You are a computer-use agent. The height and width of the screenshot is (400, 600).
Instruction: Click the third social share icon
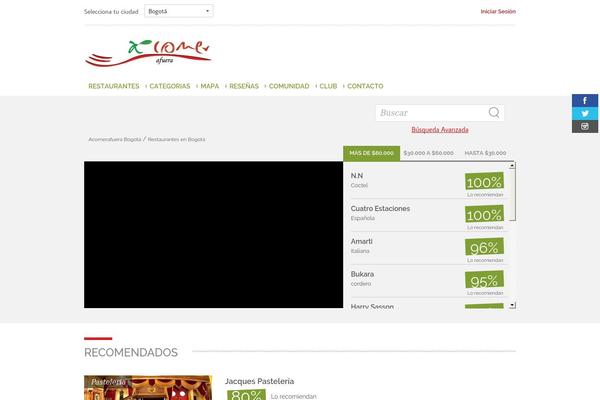pos(585,126)
